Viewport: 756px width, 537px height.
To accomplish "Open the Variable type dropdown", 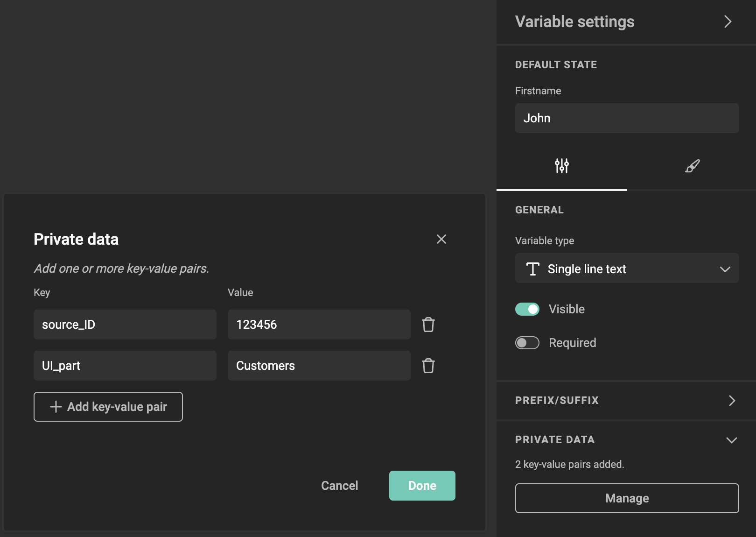I will point(627,268).
